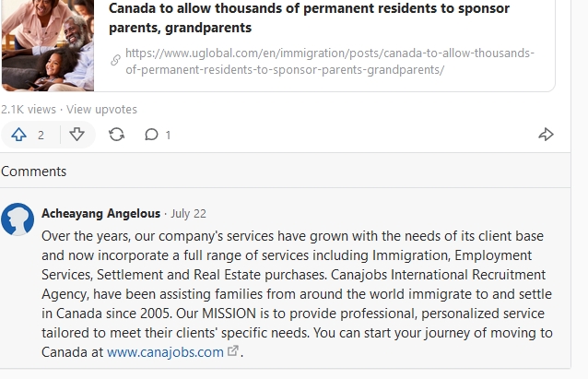588x379 pixels.
Task: Open comments via speech bubble icon
Action: coord(151,135)
